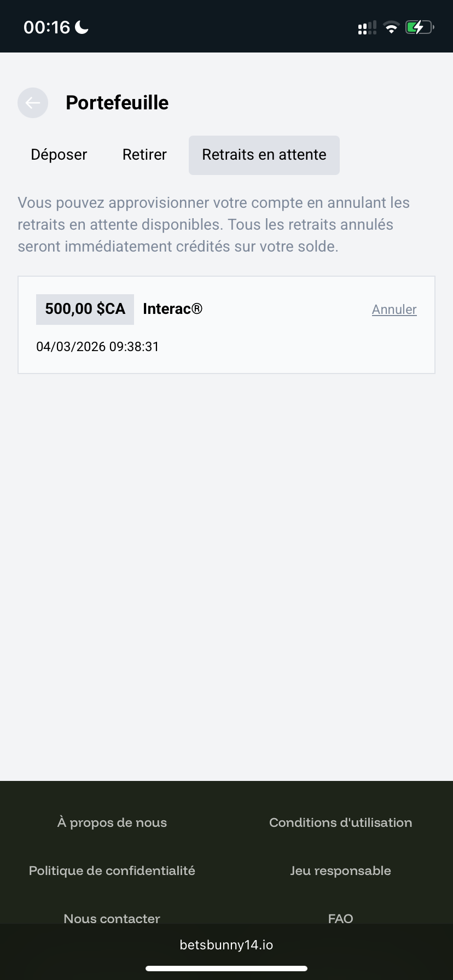This screenshot has width=453, height=980.
Task: Tap the back arrow button
Action: [x=33, y=103]
